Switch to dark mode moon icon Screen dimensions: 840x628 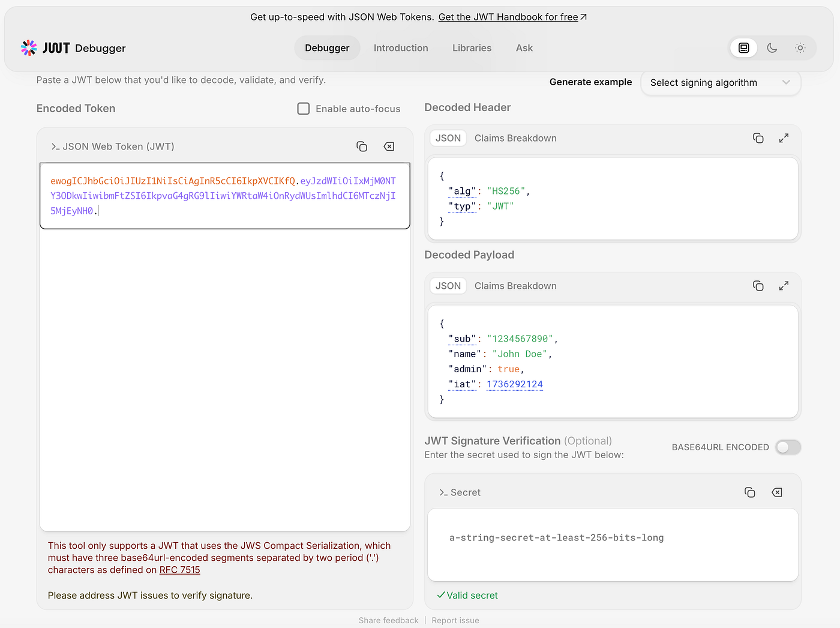tap(772, 48)
